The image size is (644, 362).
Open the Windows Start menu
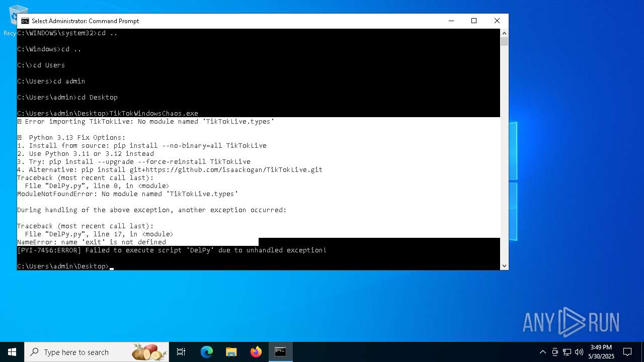pyautogui.click(x=12, y=352)
